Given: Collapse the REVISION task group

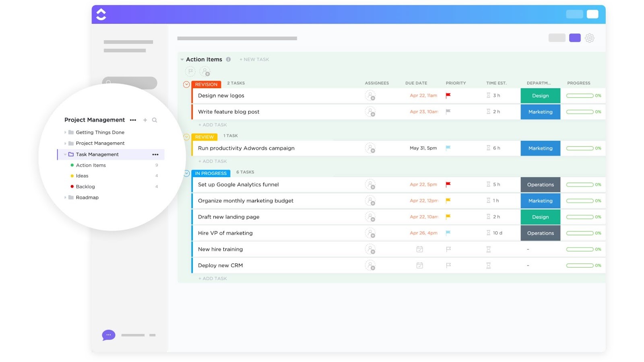Looking at the screenshot, I should 186,84.
